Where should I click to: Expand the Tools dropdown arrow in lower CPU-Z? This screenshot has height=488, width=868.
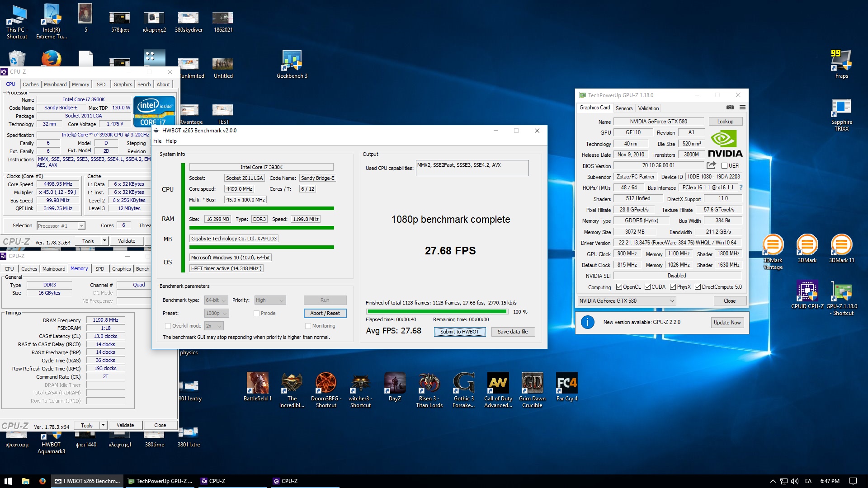pyautogui.click(x=103, y=425)
